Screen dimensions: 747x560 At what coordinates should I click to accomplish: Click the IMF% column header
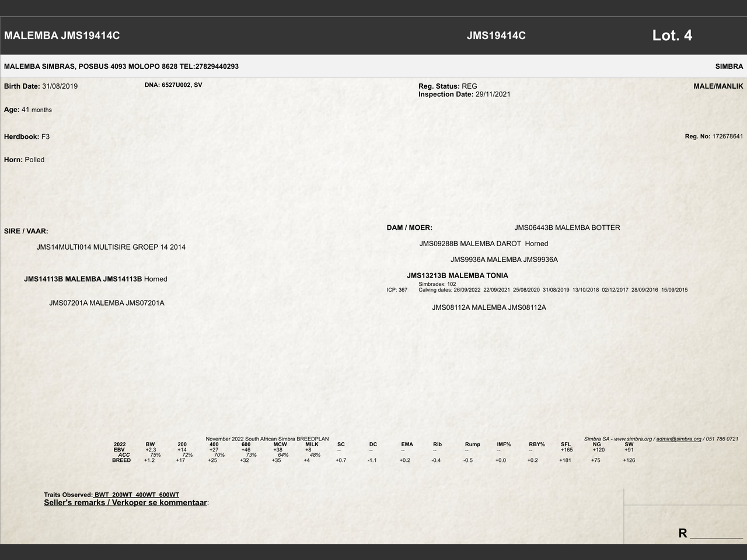504,444
